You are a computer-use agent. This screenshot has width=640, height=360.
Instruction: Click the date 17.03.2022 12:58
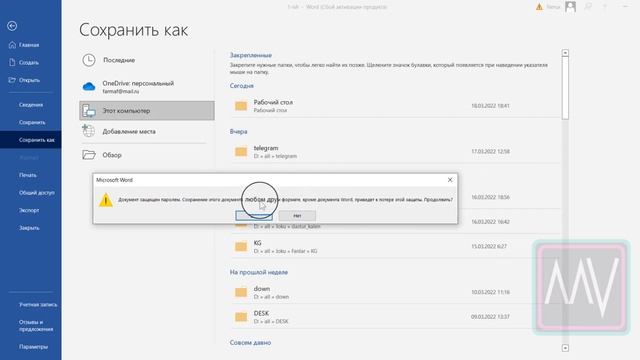click(x=490, y=151)
